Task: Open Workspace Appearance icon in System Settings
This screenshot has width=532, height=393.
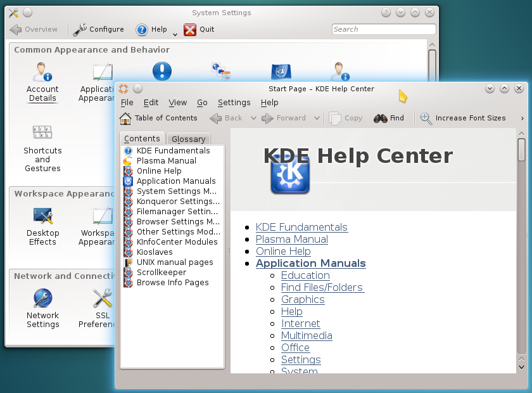Action: tap(103, 216)
